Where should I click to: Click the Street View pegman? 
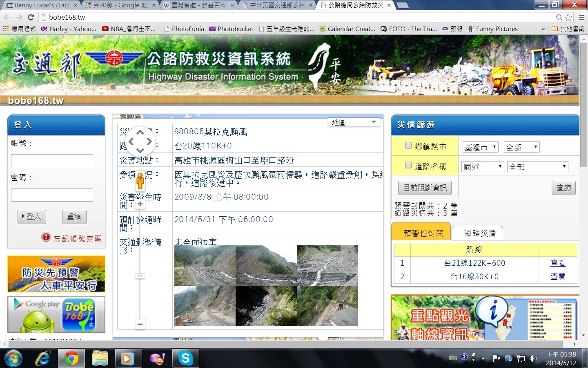point(140,181)
